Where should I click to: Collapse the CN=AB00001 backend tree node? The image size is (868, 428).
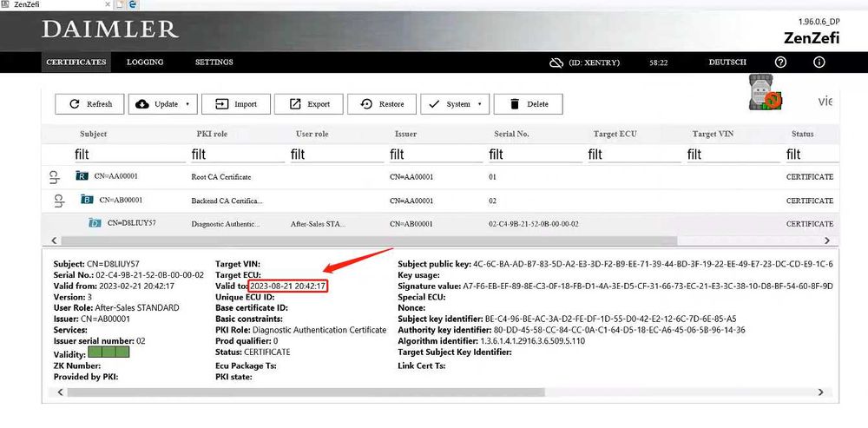tap(59, 201)
